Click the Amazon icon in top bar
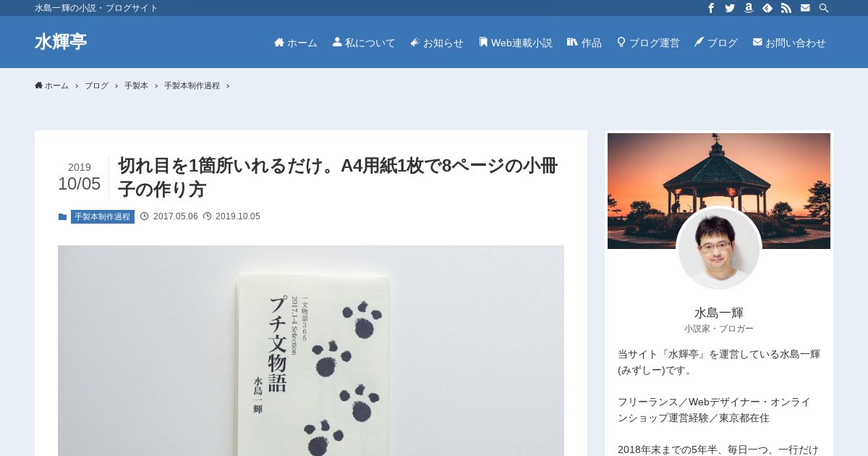Viewport: 868px width, 456px height. pos(749,8)
